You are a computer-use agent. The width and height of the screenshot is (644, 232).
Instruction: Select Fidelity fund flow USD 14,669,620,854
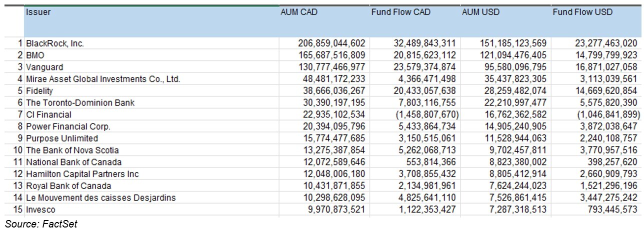[x=606, y=91]
